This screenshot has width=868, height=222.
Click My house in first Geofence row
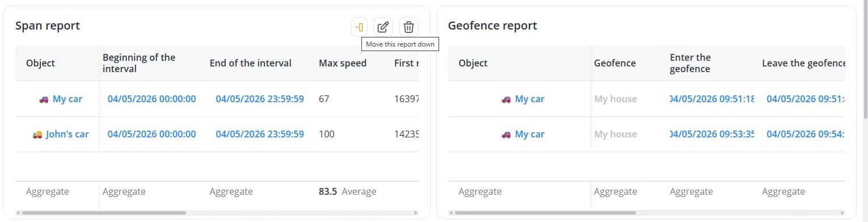point(616,99)
